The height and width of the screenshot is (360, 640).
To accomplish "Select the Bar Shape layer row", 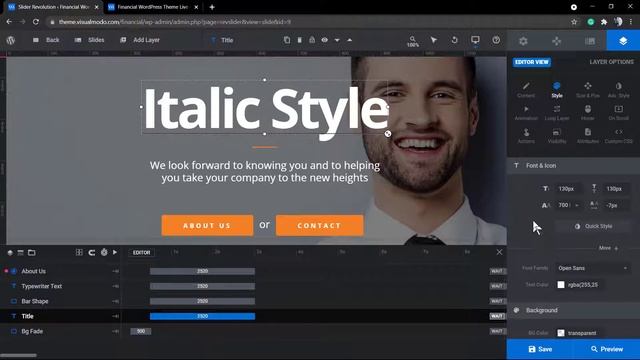I will coord(61,301).
